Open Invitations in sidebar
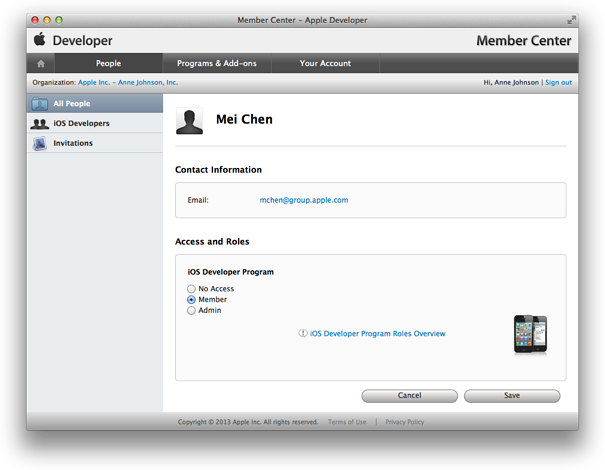 pos(95,143)
